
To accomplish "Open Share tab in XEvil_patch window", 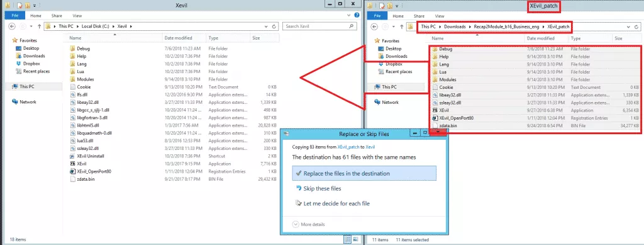I will point(419,16).
